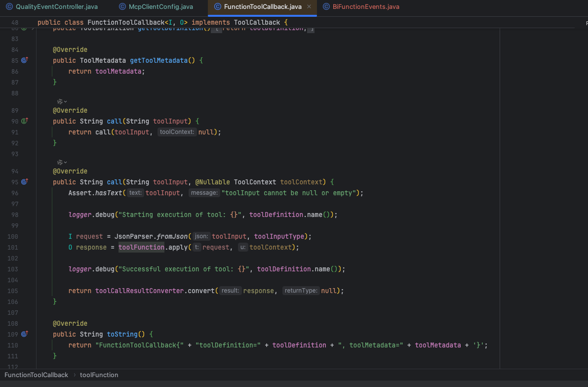The image size is (588, 387).
Task: Click "toolInput cannot be null or empty" string
Action: [289, 193]
